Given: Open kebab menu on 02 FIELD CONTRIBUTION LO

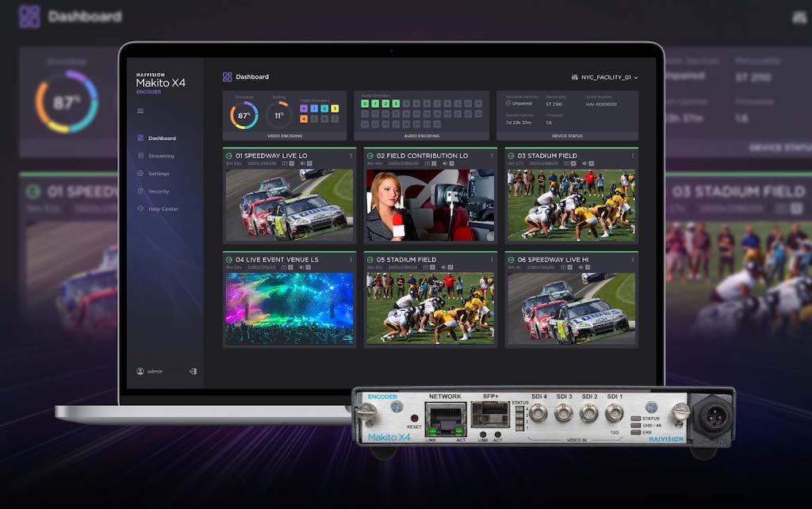Looking at the screenshot, I should 492,155.
